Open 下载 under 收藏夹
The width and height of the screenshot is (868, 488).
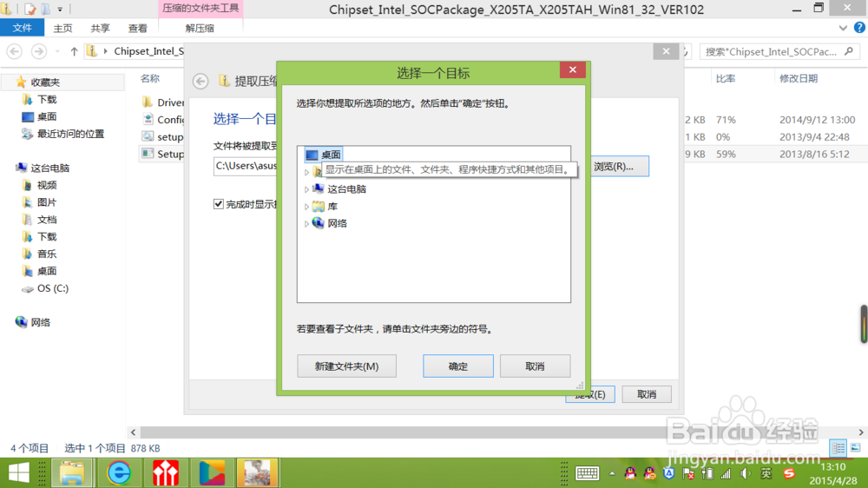(x=47, y=99)
